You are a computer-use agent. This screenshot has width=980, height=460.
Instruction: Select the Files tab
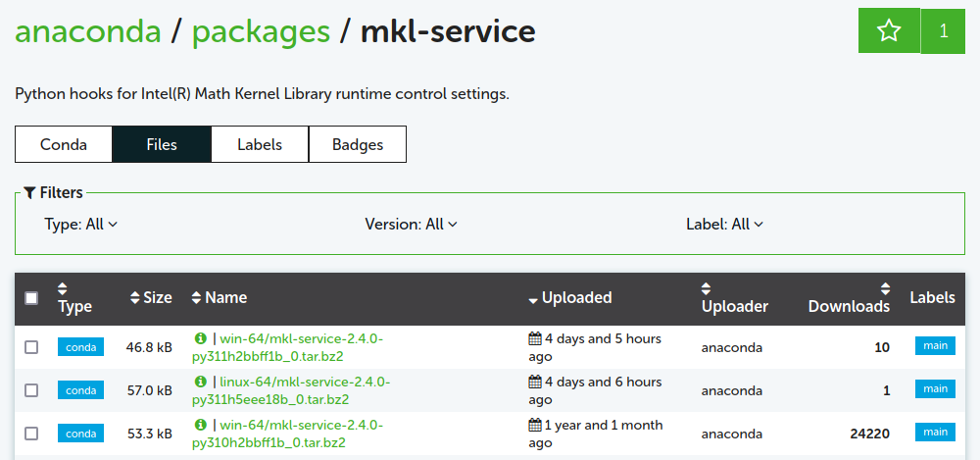coord(162,144)
